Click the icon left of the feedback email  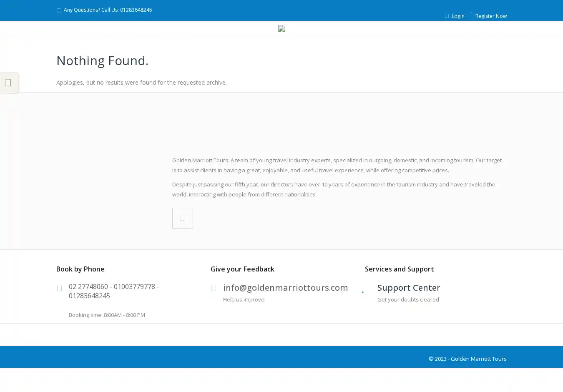click(214, 288)
